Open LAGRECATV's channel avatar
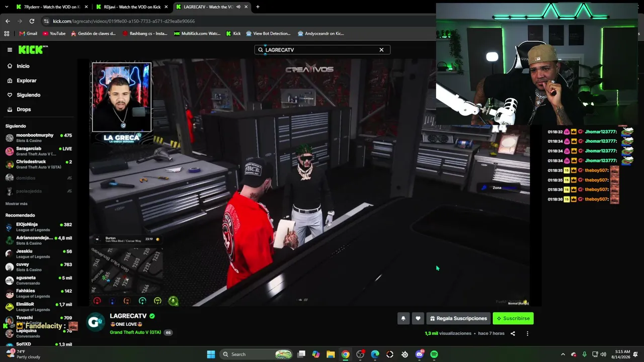 (x=96, y=321)
